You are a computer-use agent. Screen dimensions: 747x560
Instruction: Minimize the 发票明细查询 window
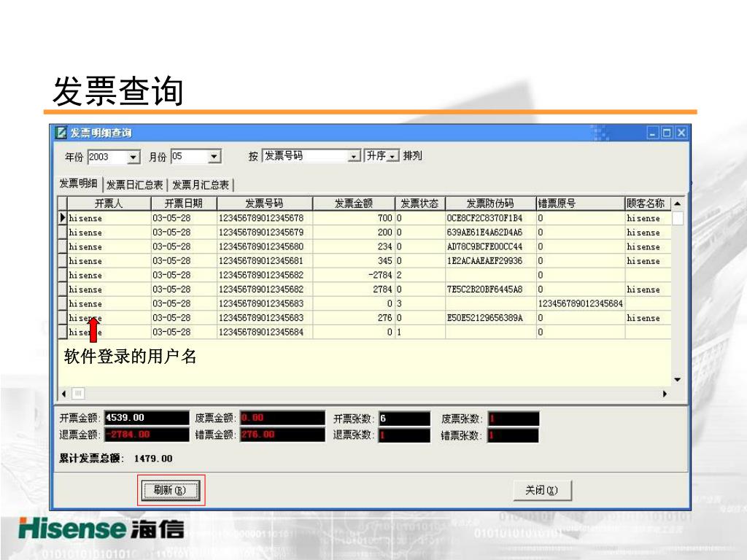coord(653,133)
